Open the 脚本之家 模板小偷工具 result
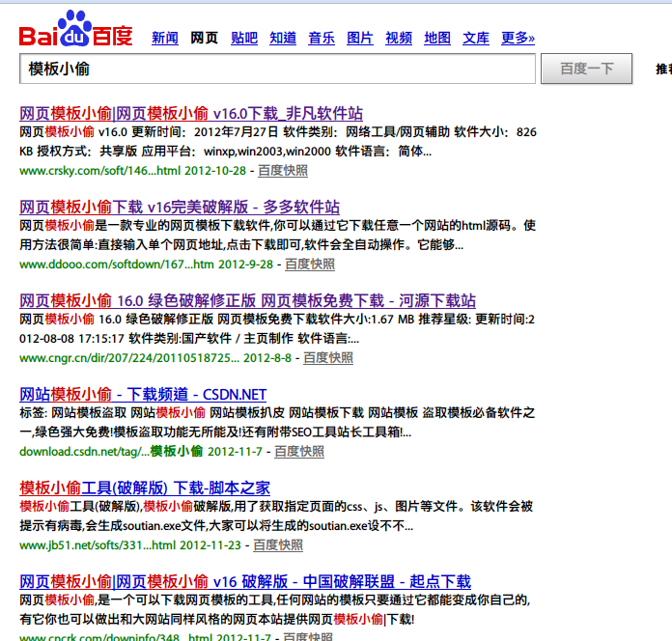672x641 pixels. point(145,488)
